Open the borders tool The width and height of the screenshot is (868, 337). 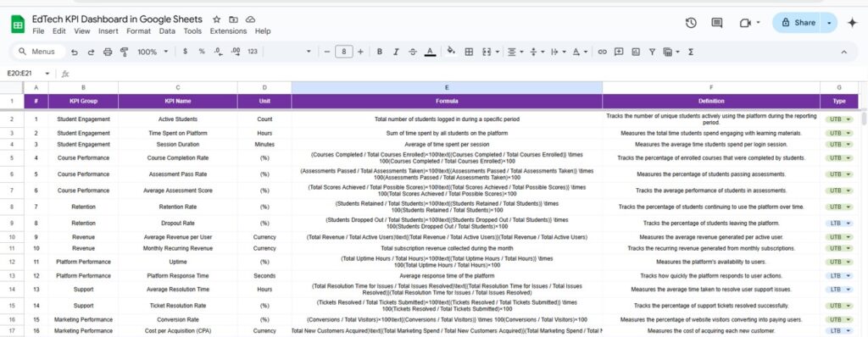coord(469,52)
